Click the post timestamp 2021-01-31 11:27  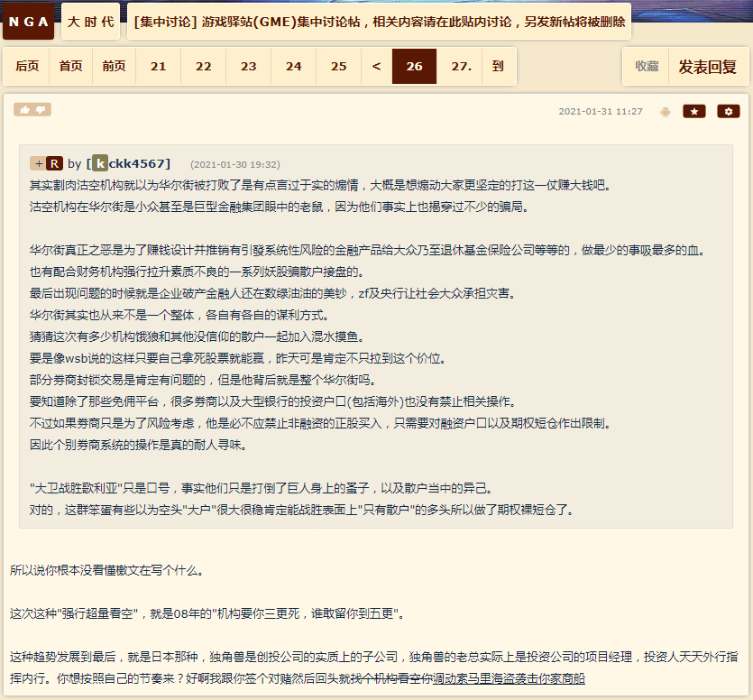[601, 112]
